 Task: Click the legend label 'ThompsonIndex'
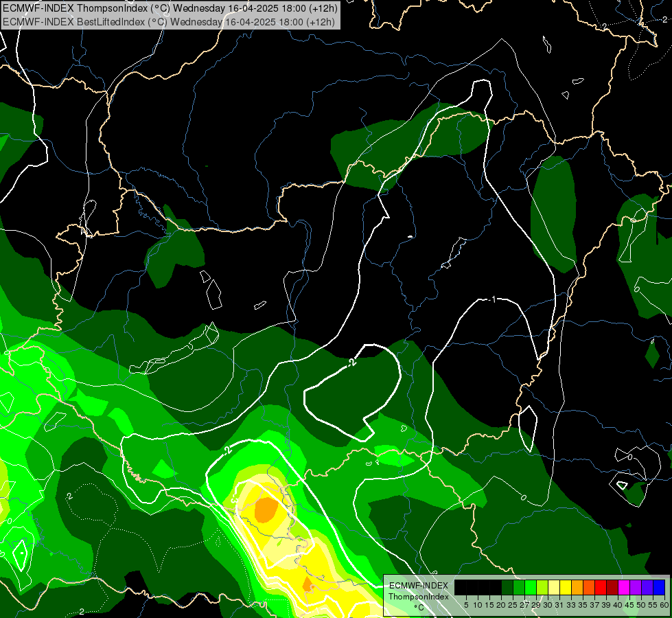[419, 597]
